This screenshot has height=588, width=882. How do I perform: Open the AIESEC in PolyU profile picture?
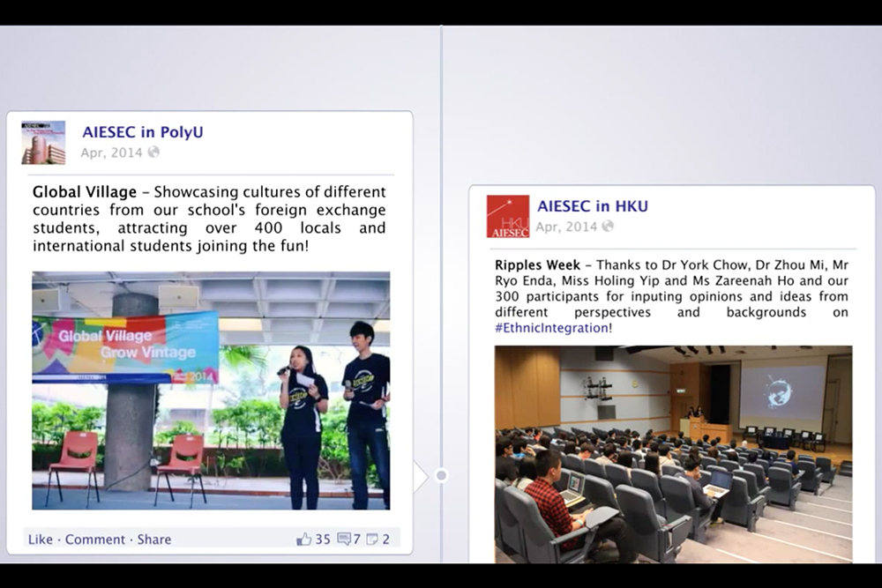43,143
